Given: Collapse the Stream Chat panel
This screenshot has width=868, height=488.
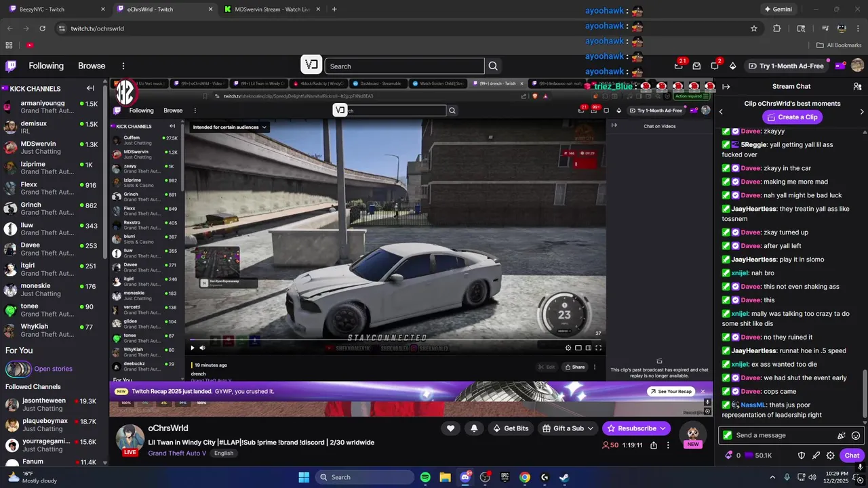Looking at the screenshot, I should (726, 86).
